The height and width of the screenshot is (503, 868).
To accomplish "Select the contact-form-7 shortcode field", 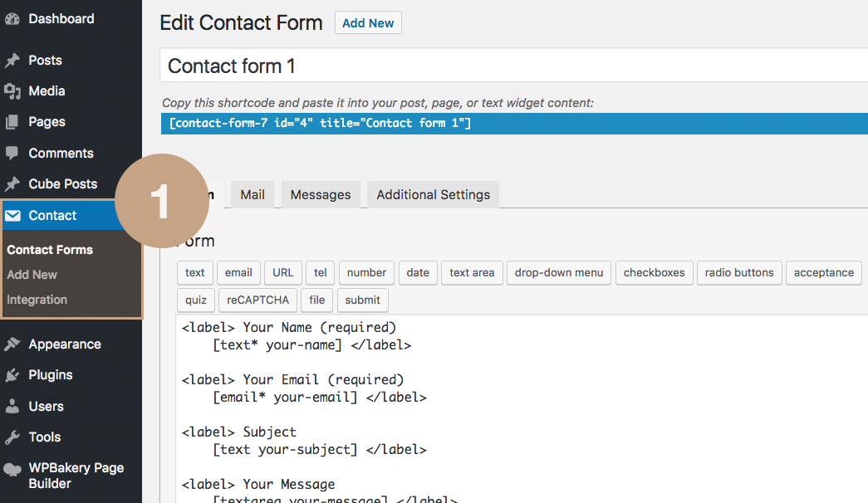I will (513, 124).
